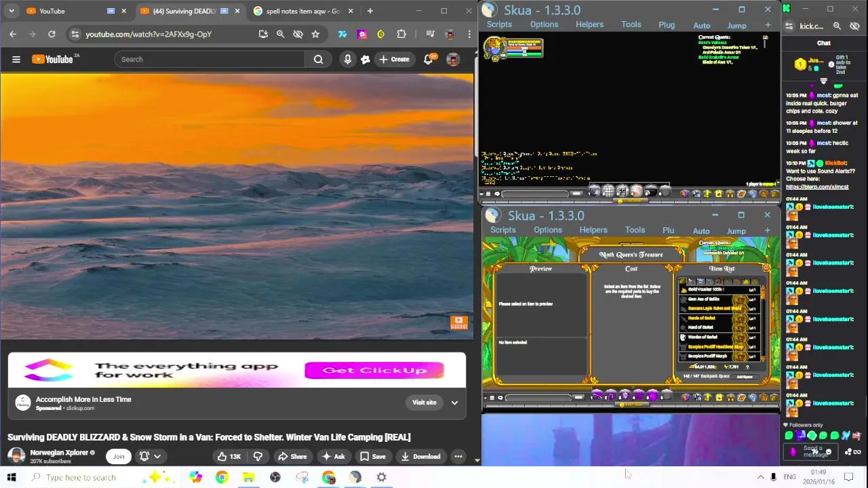The width and height of the screenshot is (868, 488).
Task: Save the video to a playlist
Action: pyautogui.click(x=373, y=457)
